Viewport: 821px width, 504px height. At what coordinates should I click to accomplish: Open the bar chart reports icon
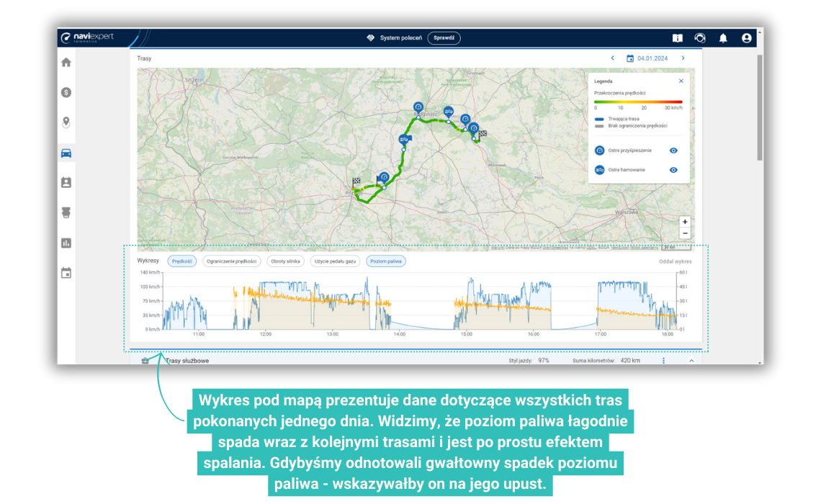[x=66, y=243]
